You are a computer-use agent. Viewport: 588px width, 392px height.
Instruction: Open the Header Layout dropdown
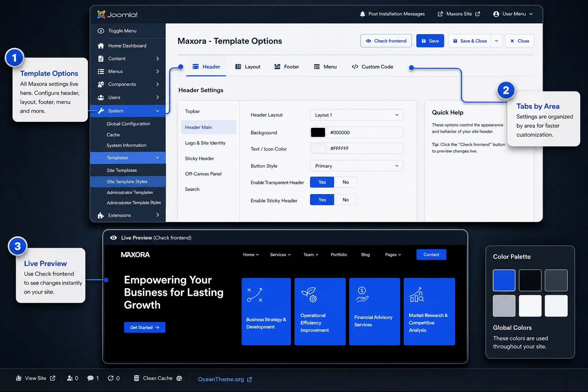(x=356, y=115)
